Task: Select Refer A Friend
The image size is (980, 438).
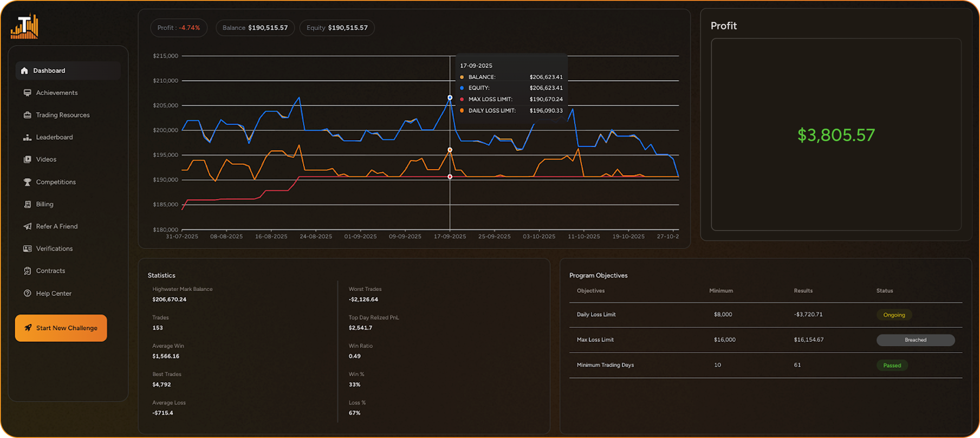Action: tap(57, 226)
